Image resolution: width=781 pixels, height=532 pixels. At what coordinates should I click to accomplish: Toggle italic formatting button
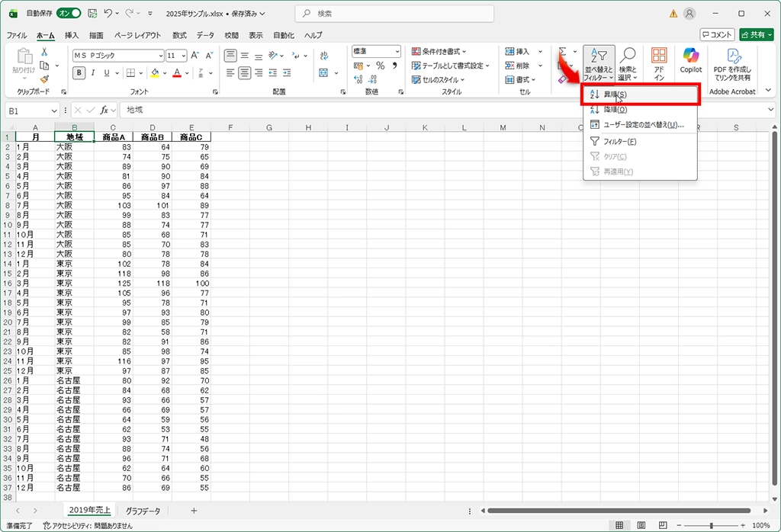[x=94, y=73]
